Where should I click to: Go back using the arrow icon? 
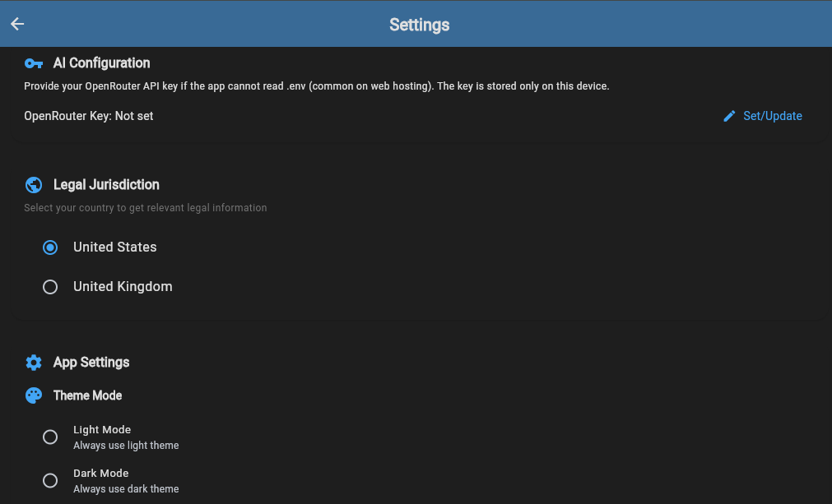click(x=17, y=24)
